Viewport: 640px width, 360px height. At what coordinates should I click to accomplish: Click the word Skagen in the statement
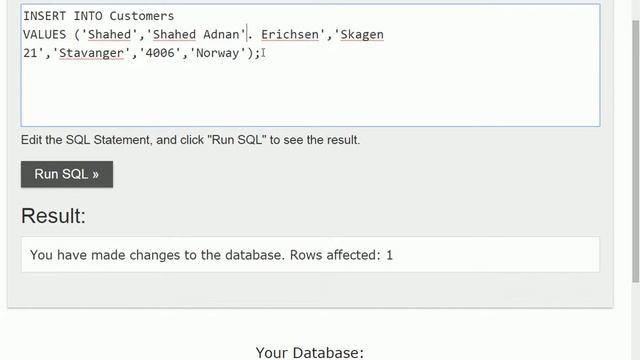362,34
